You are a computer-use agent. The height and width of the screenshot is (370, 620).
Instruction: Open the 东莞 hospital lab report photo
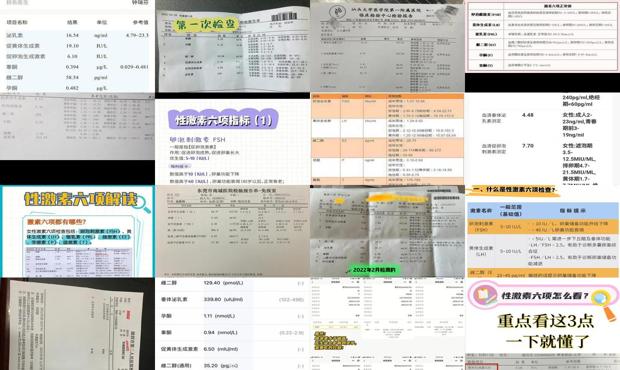coord(232,232)
